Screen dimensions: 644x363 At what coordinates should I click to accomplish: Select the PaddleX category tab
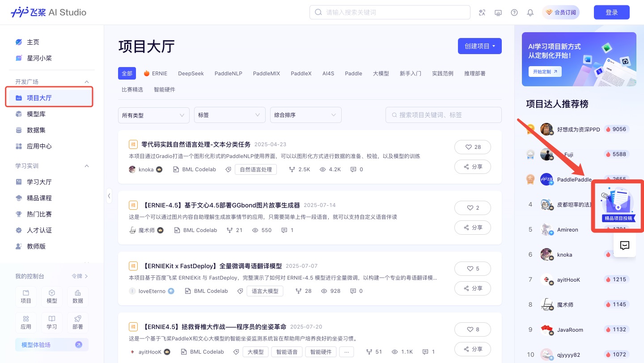coord(301,73)
